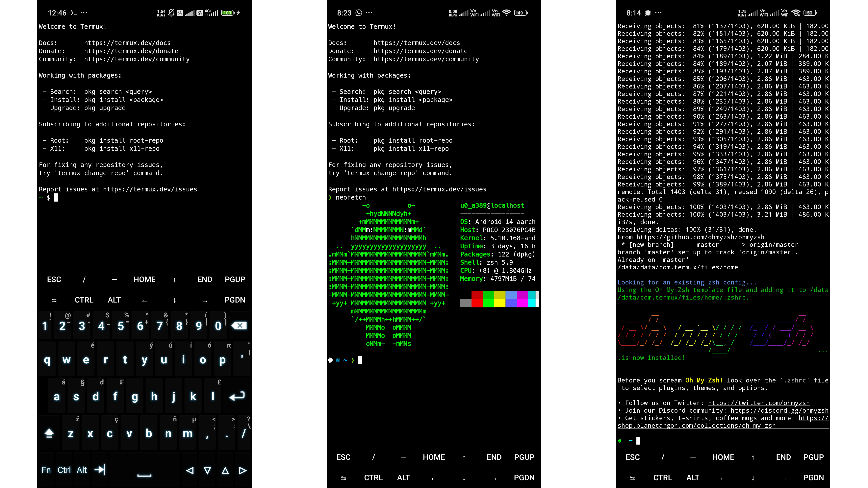Toggle ALT modifier in left Termux extra keys
This screenshot has height=488, width=868.
[x=114, y=300]
